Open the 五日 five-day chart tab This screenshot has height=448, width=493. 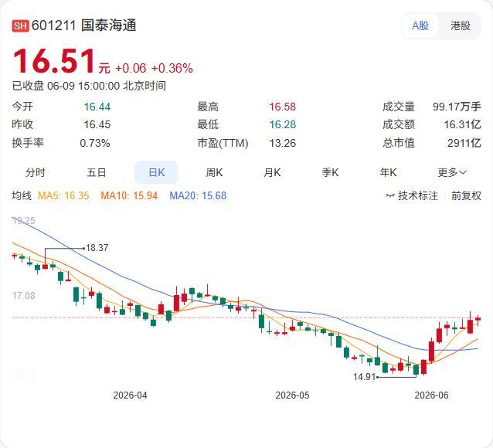[97, 172]
